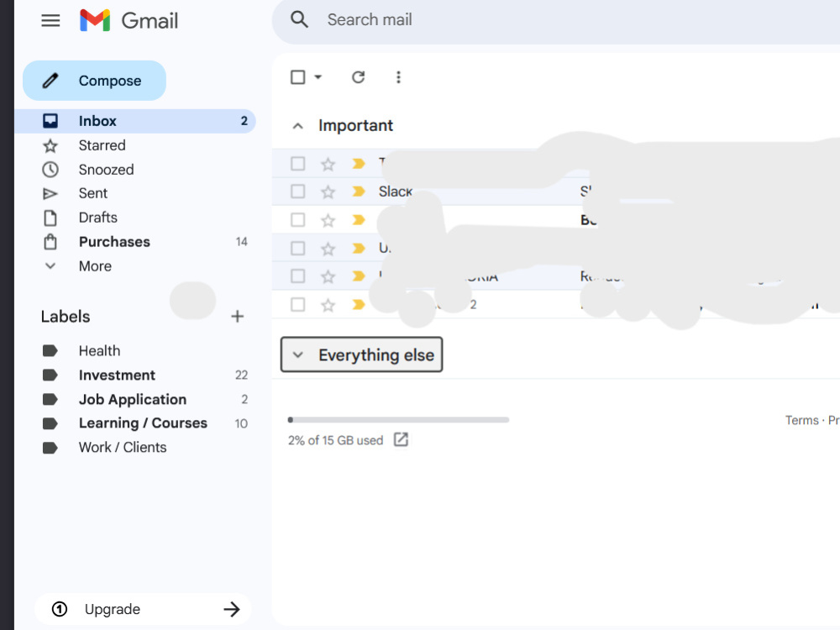Click the Compose button
This screenshot has height=630, width=840.
pos(94,81)
